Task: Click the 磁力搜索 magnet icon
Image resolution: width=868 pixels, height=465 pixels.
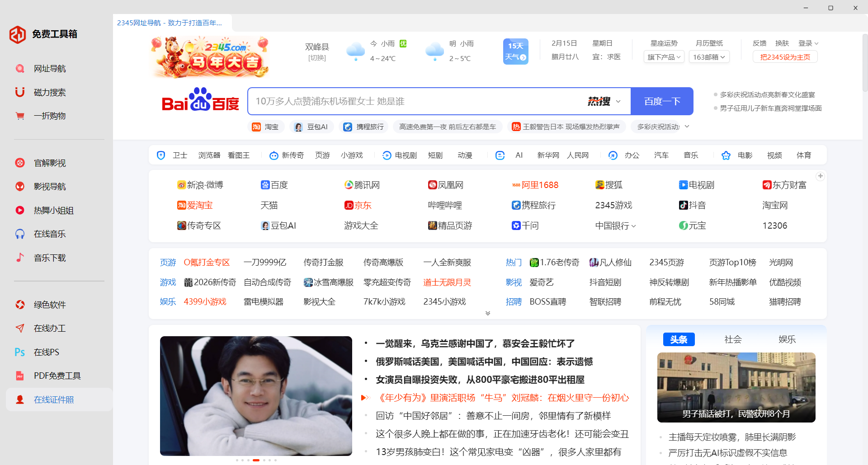Action: point(20,92)
